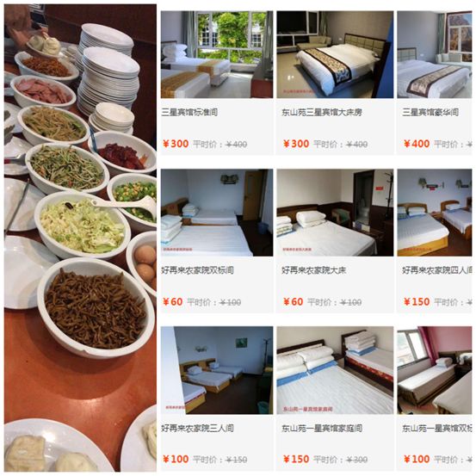
Task: Click the 东山苑一星宾馆家庭间 title link
Action: (x=322, y=428)
